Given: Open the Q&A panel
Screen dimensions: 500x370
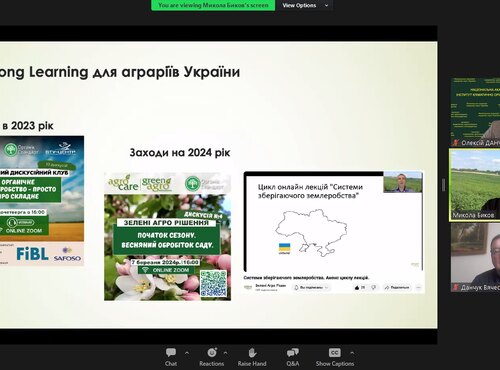Looking at the screenshot, I should click(293, 356).
